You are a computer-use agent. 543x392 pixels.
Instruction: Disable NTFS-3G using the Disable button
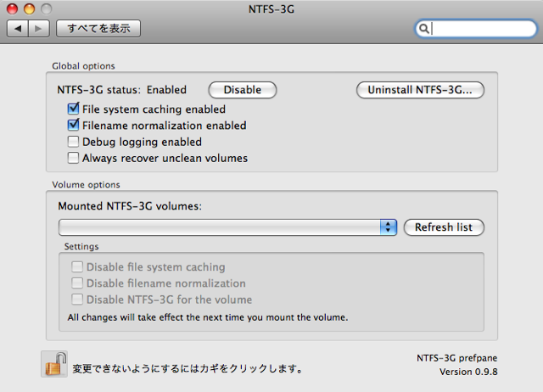pyautogui.click(x=243, y=90)
